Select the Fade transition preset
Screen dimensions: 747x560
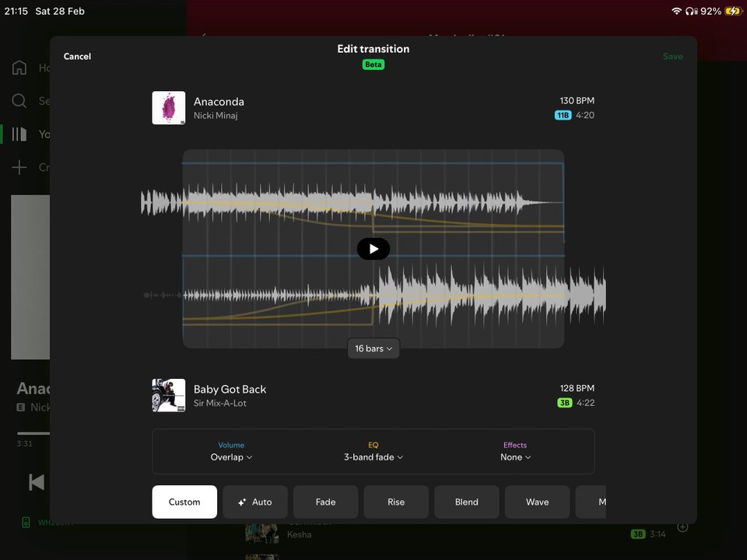point(325,502)
